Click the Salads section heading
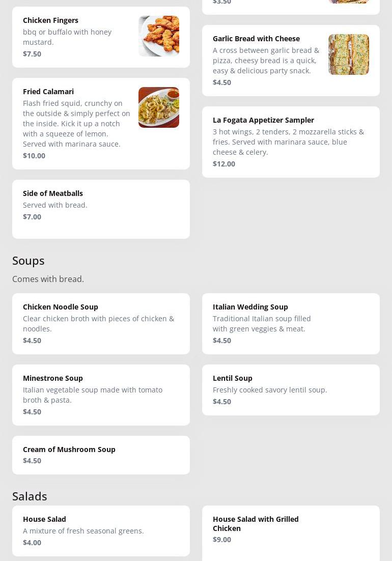This screenshot has height=561, width=392. [x=30, y=496]
